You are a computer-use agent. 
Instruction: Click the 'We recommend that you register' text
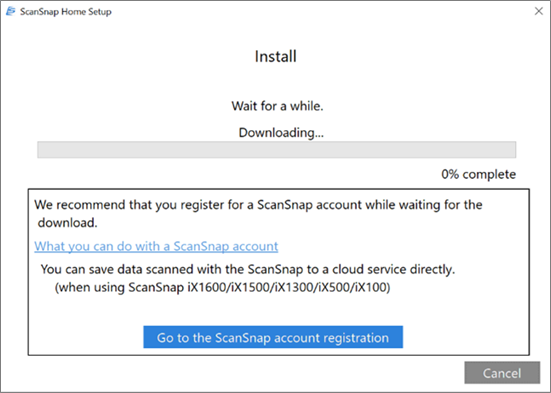[x=258, y=213]
